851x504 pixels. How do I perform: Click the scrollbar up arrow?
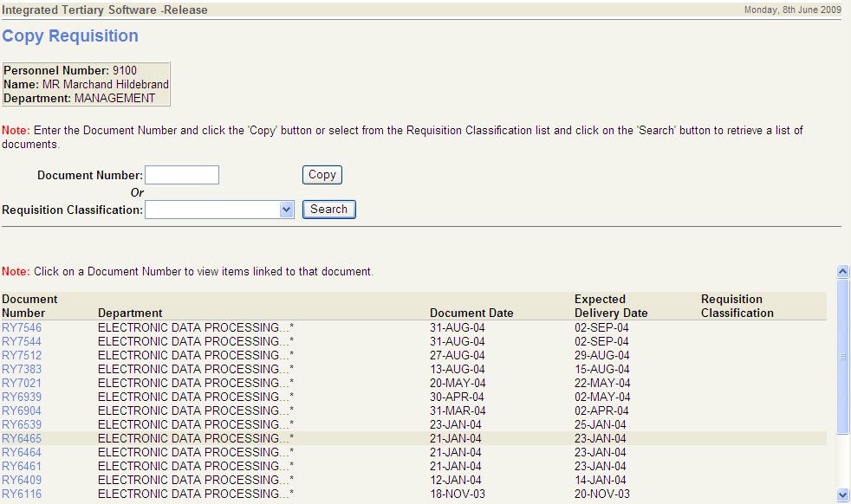[841, 270]
